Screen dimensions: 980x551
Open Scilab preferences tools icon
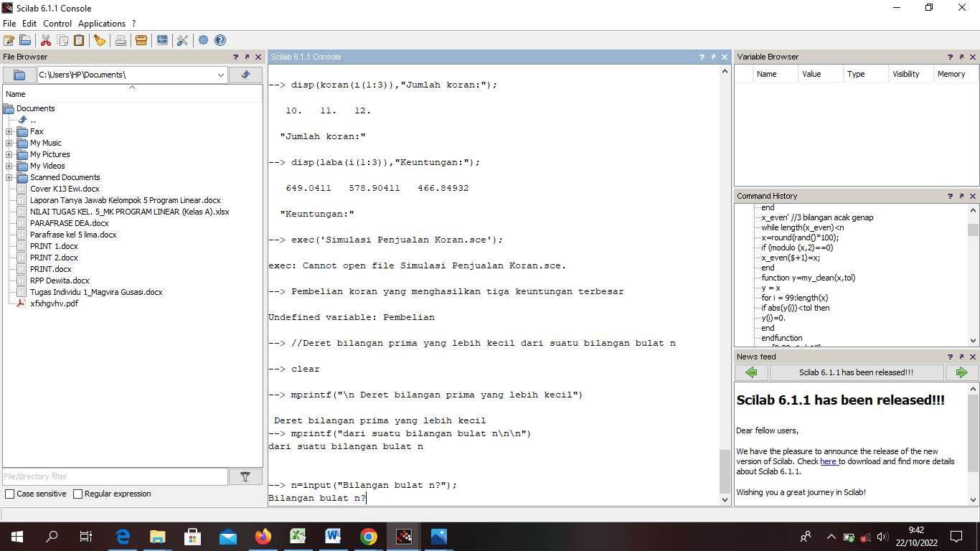pos(182,40)
